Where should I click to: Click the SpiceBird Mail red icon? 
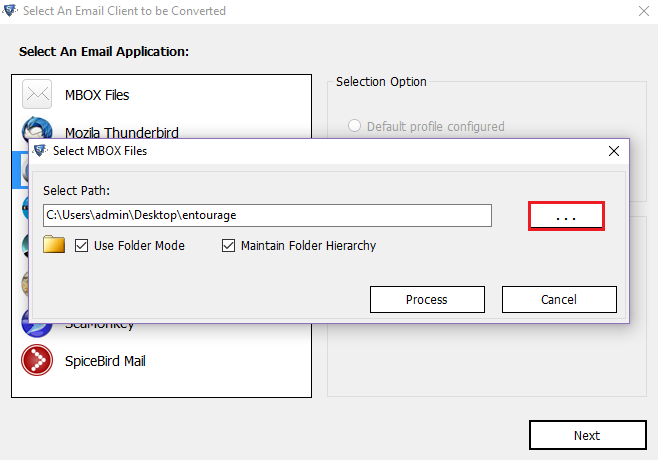(x=37, y=360)
